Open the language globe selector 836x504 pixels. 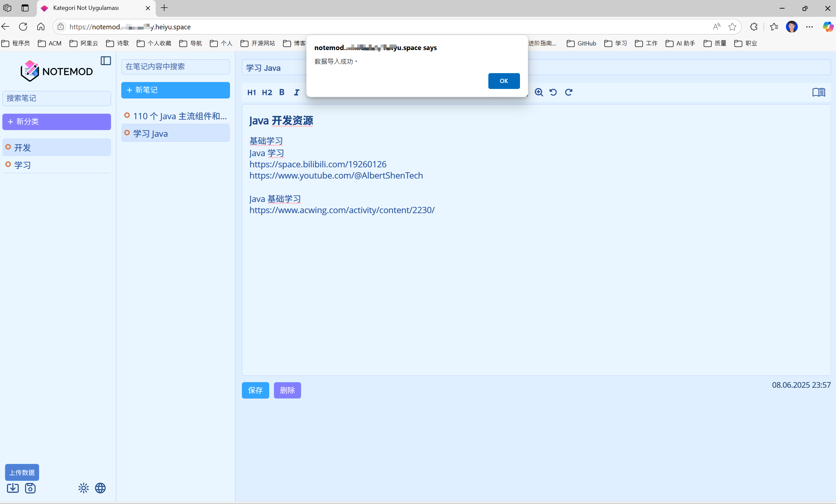click(100, 488)
